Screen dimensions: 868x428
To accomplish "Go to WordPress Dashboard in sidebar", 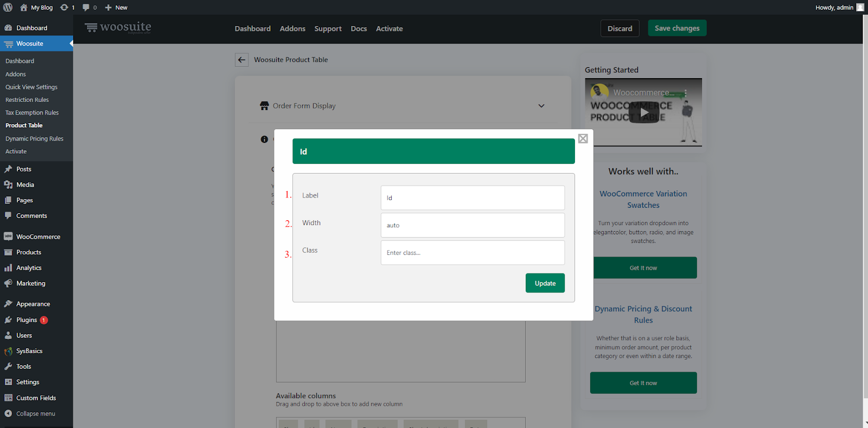I will point(36,28).
